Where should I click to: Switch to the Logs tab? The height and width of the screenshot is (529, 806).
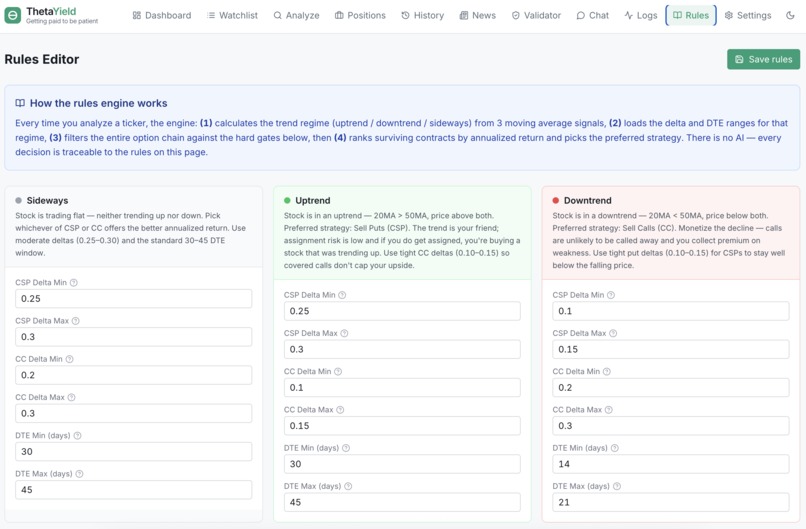click(x=640, y=15)
